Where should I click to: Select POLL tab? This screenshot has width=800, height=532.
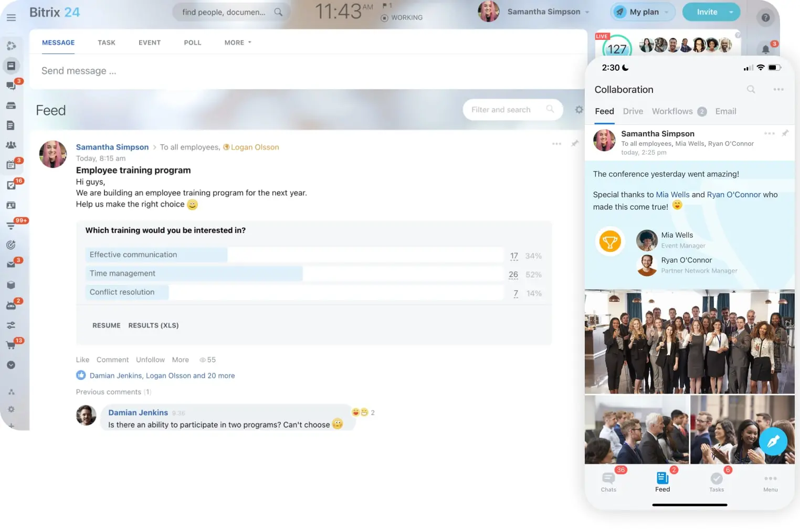pyautogui.click(x=193, y=42)
